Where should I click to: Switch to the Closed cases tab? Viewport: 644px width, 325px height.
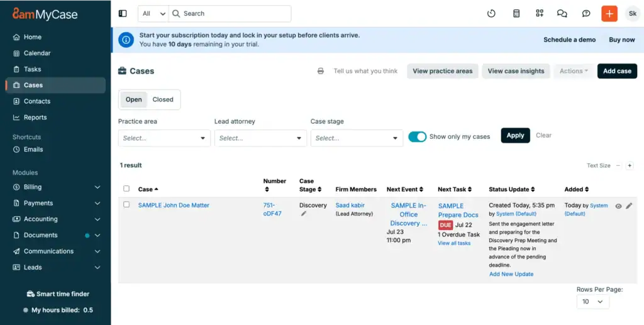163,99
